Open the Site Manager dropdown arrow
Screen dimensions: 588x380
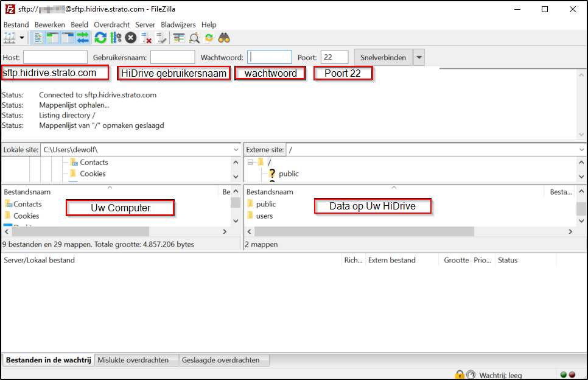22,38
